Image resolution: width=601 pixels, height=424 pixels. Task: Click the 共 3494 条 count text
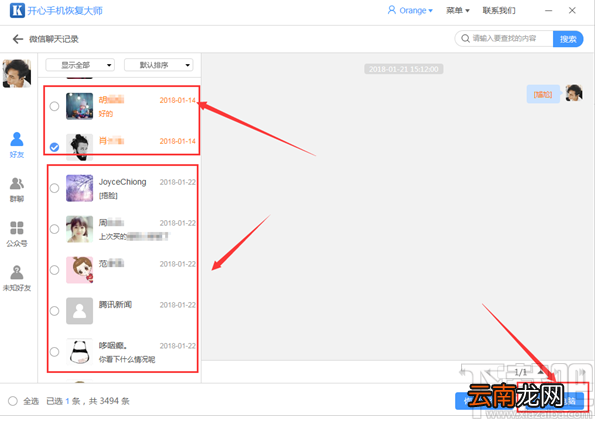click(x=109, y=401)
